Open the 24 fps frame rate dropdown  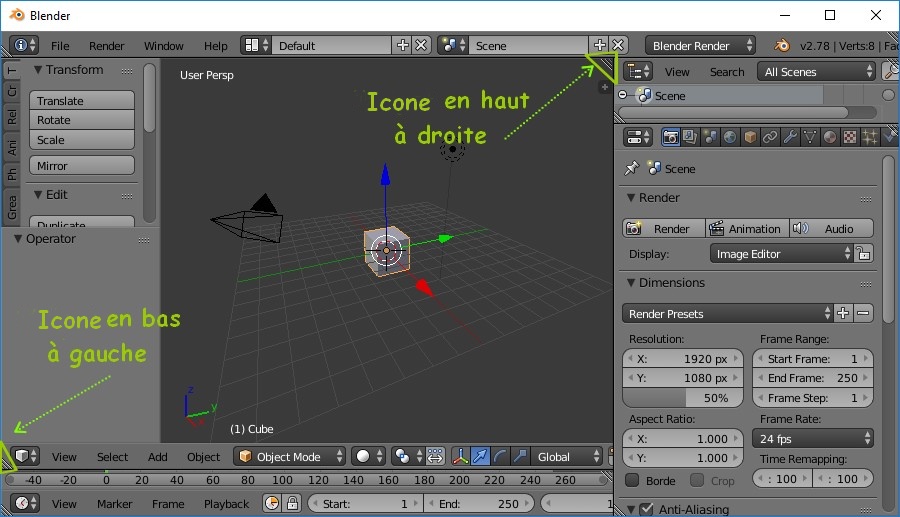813,438
